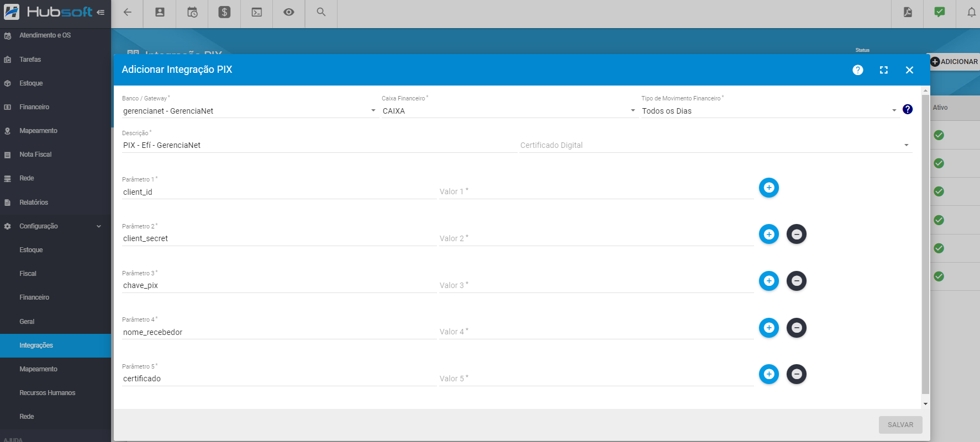Add parameter after Parâmetro 1 row

click(769, 188)
